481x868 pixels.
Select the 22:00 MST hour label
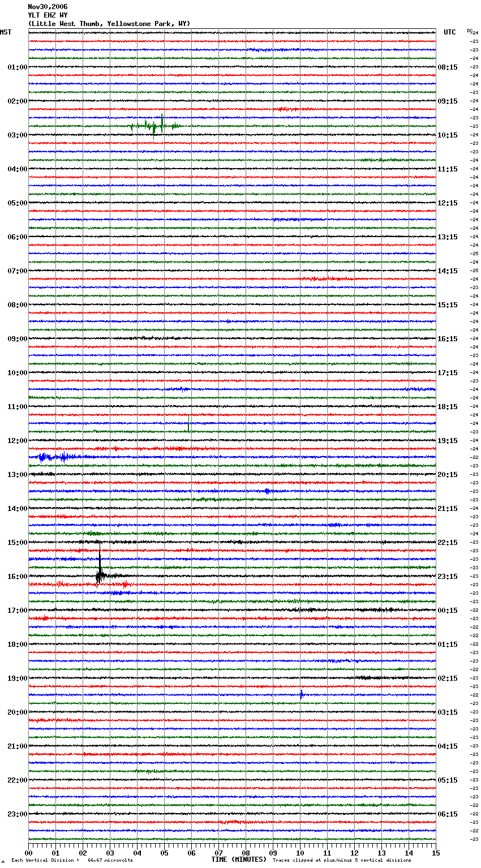coord(17,780)
